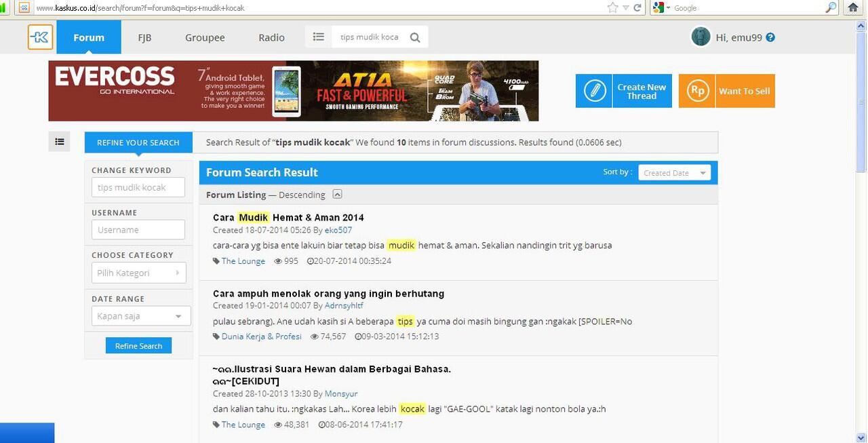Open The Lounge category under Ilustrasi Suara thread
This screenshot has width=868, height=443.
[243, 425]
